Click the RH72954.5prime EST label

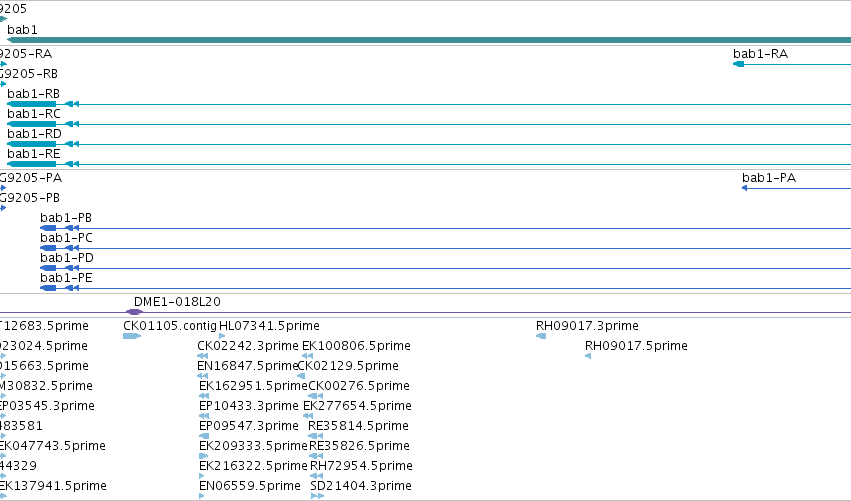[x=361, y=467]
